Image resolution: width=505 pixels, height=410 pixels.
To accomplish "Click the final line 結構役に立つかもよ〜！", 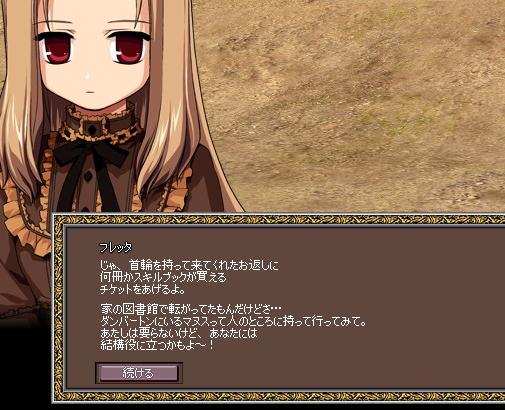I will 157,345.
